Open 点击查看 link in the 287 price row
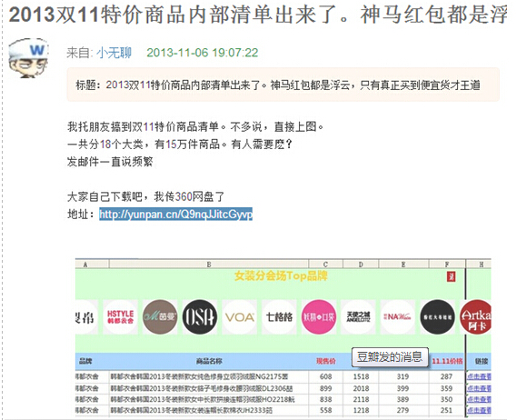The image size is (516, 420). pos(479,376)
